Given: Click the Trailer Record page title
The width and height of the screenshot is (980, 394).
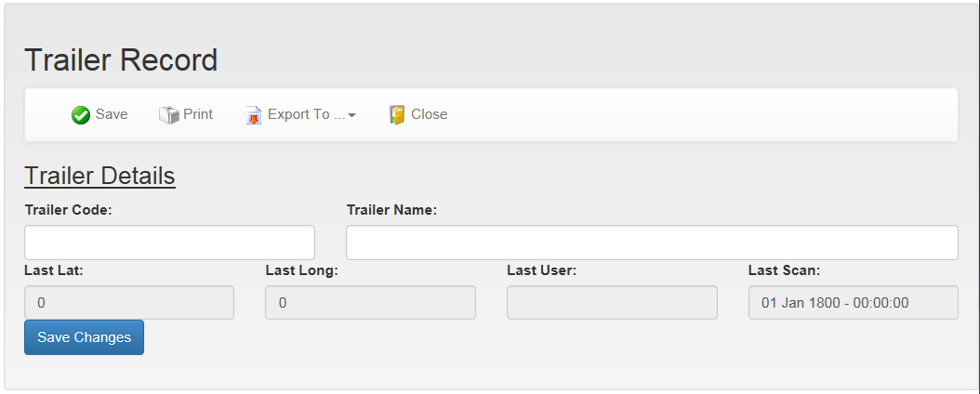Looking at the screenshot, I should coord(121,60).
